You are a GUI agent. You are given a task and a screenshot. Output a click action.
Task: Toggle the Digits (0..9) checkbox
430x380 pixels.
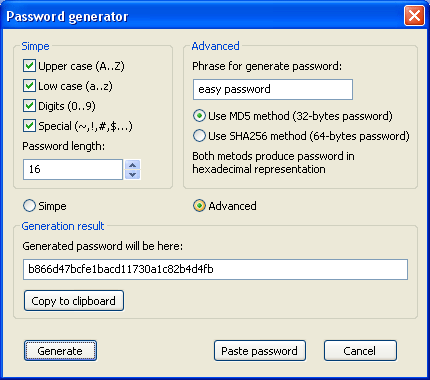tap(29, 106)
